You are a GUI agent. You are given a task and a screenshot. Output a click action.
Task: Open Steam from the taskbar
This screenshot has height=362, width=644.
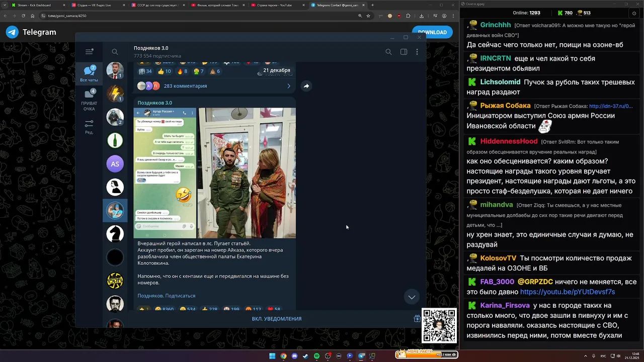click(x=305, y=356)
